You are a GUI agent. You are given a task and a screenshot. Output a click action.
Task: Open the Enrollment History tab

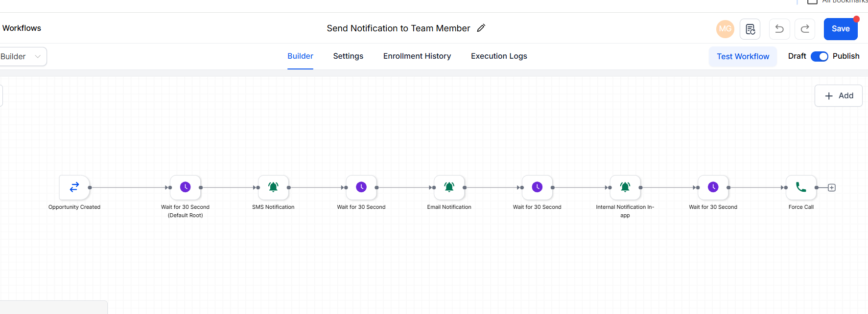point(417,56)
